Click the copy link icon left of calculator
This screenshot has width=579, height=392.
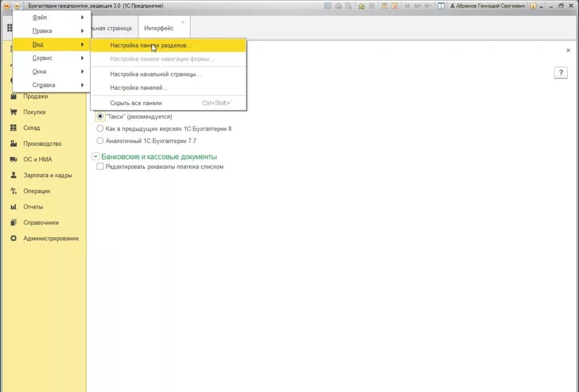[x=372, y=6]
